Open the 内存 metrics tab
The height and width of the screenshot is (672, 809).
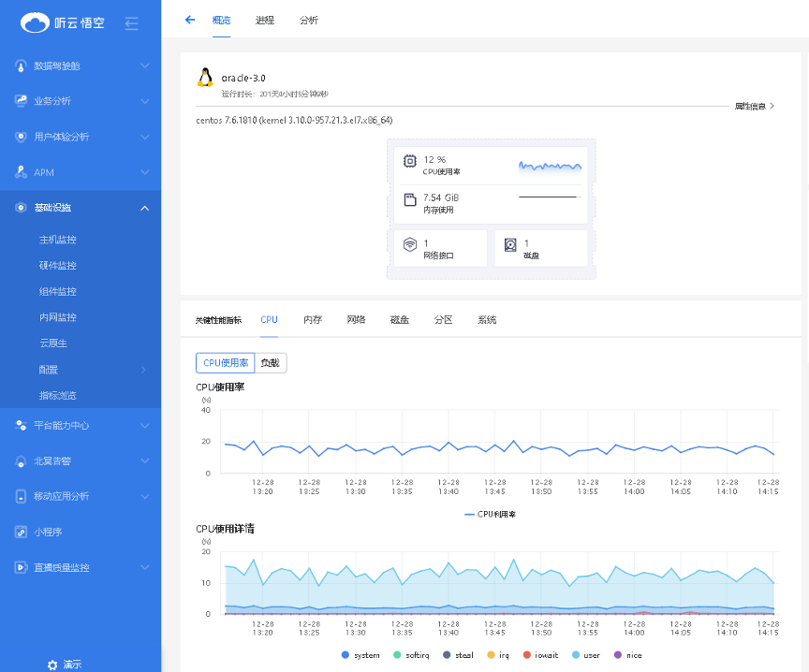point(313,319)
